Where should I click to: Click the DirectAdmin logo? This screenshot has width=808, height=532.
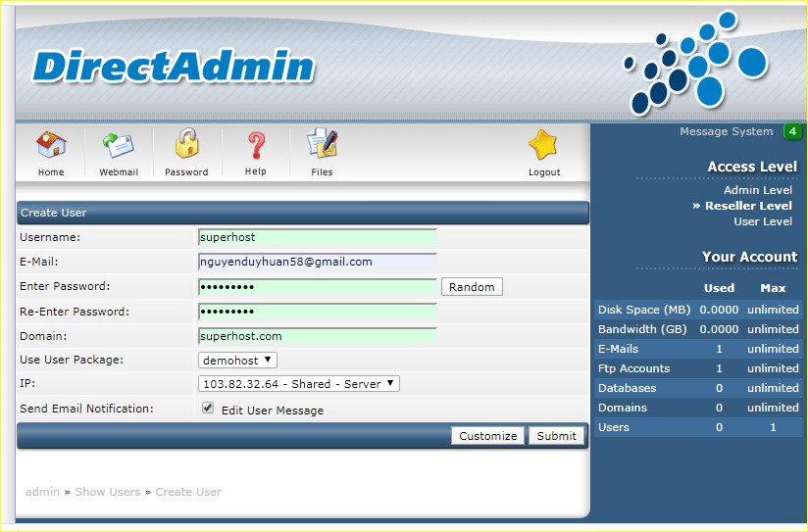click(x=174, y=66)
